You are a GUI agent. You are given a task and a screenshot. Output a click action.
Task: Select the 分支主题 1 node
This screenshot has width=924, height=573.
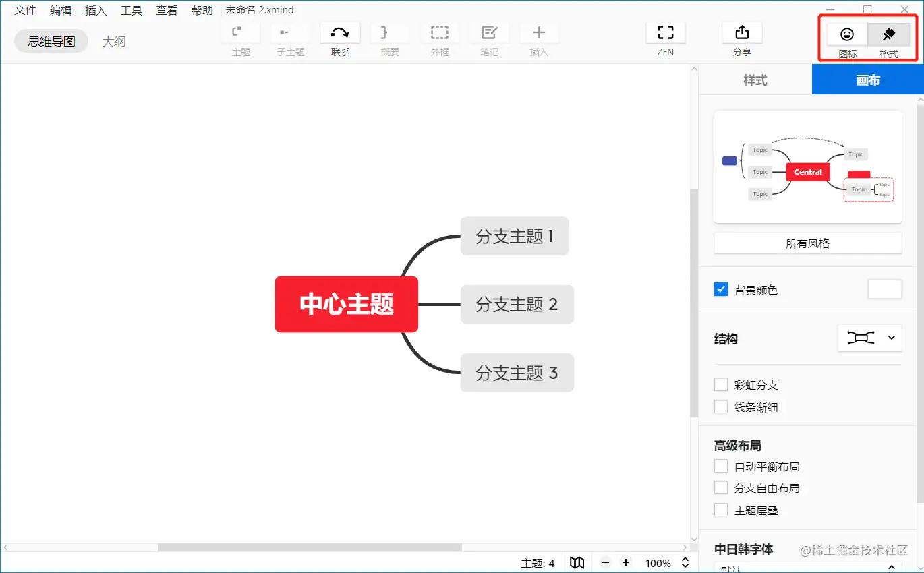[515, 236]
